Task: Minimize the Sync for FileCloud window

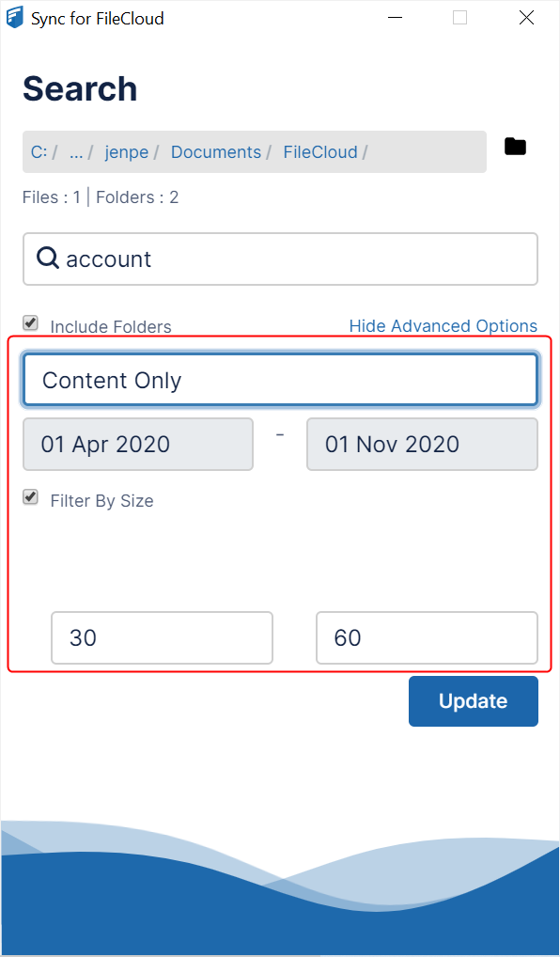Action: click(395, 17)
